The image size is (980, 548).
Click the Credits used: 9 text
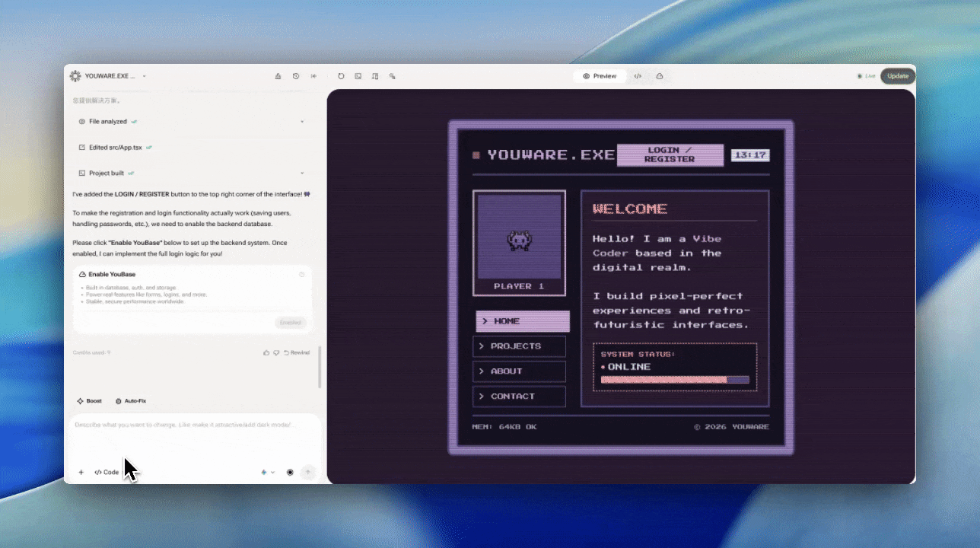pos(91,352)
